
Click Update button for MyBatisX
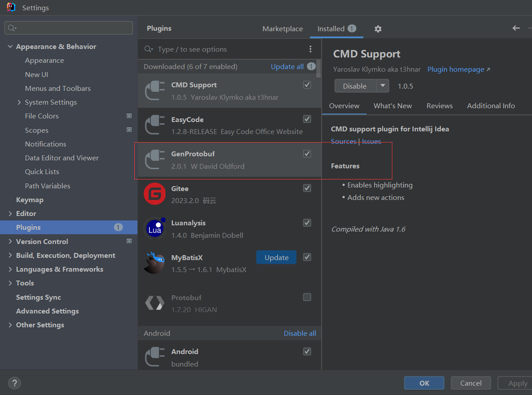point(276,257)
